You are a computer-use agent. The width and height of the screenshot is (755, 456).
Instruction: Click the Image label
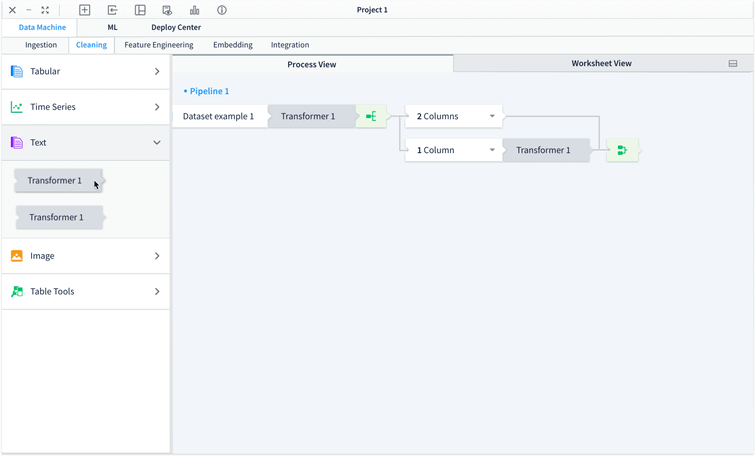coord(42,256)
